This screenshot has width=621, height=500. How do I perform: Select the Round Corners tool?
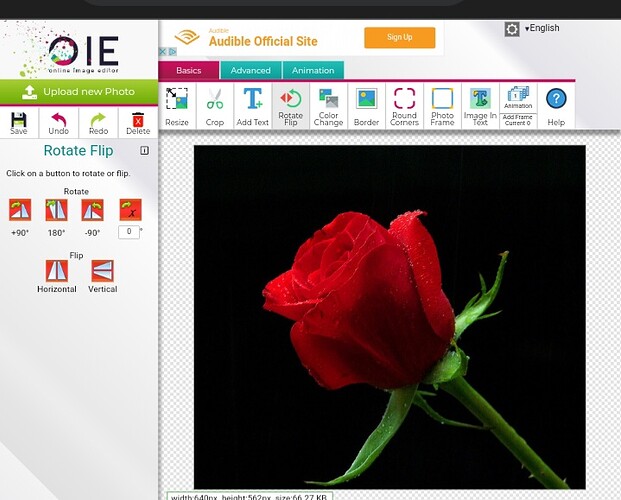pyautogui.click(x=404, y=106)
